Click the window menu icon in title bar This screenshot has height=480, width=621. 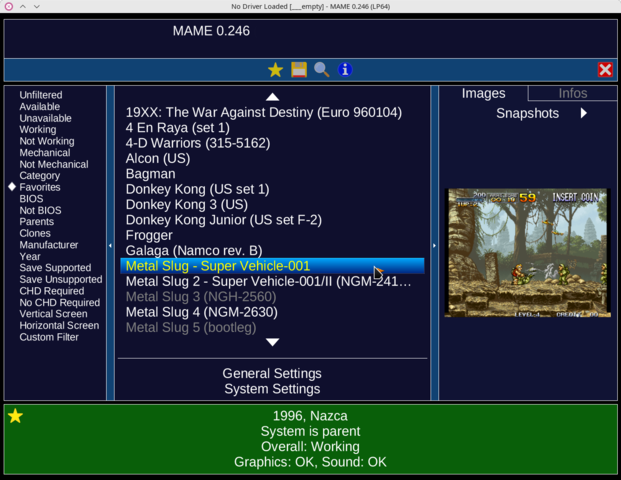click(x=8, y=6)
